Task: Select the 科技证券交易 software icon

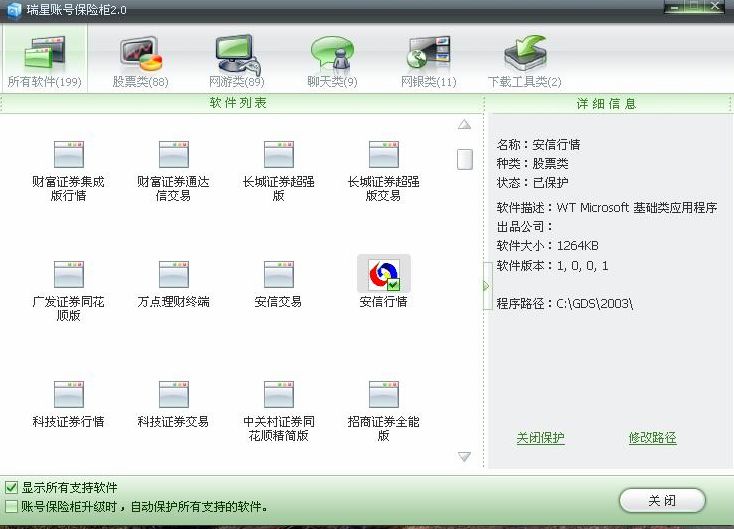Action: click(x=173, y=394)
